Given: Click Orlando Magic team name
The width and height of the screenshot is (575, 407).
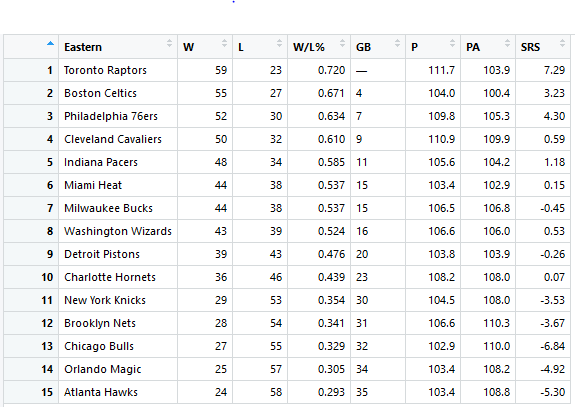Looking at the screenshot, I should (x=103, y=369).
